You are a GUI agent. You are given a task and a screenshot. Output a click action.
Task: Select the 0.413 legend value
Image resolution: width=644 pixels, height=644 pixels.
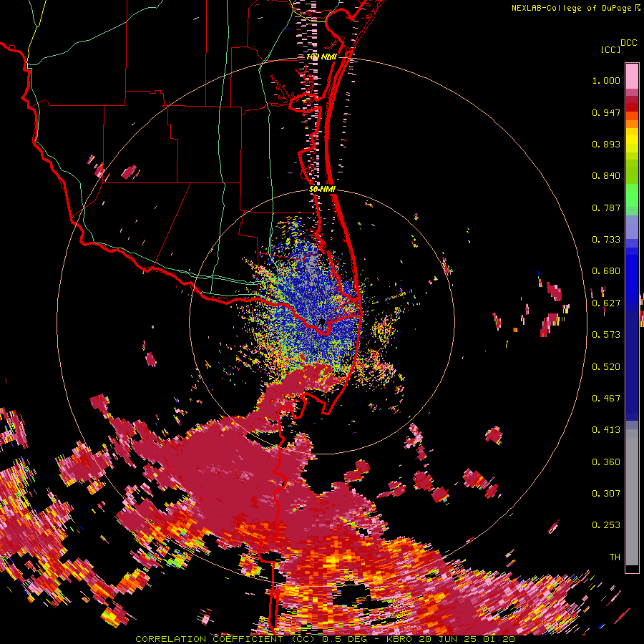(606, 430)
